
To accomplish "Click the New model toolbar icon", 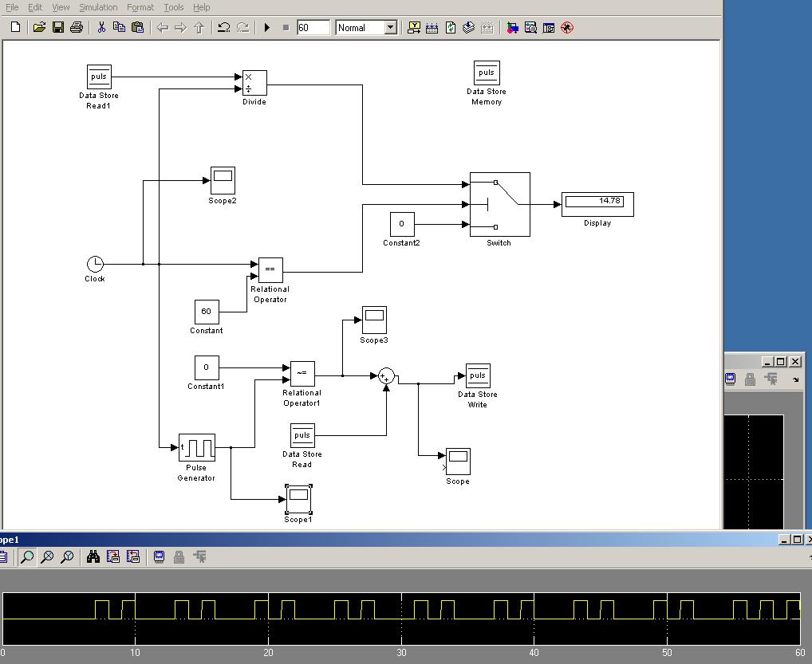I will point(15,27).
